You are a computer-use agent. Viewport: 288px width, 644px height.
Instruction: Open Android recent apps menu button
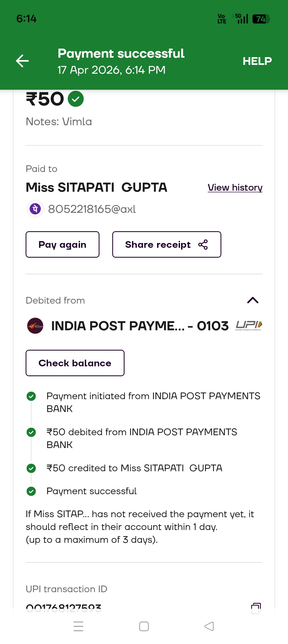pos(78,626)
